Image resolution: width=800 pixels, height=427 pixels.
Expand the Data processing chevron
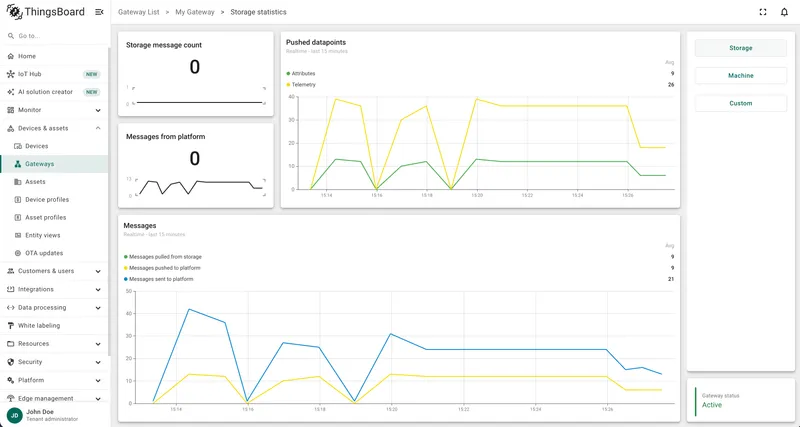(x=98, y=308)
